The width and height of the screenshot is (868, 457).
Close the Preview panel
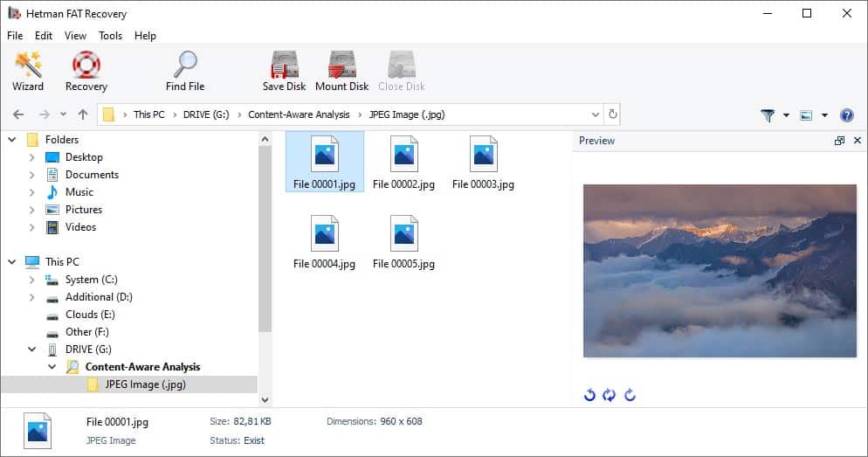click(x=858, y=141)
